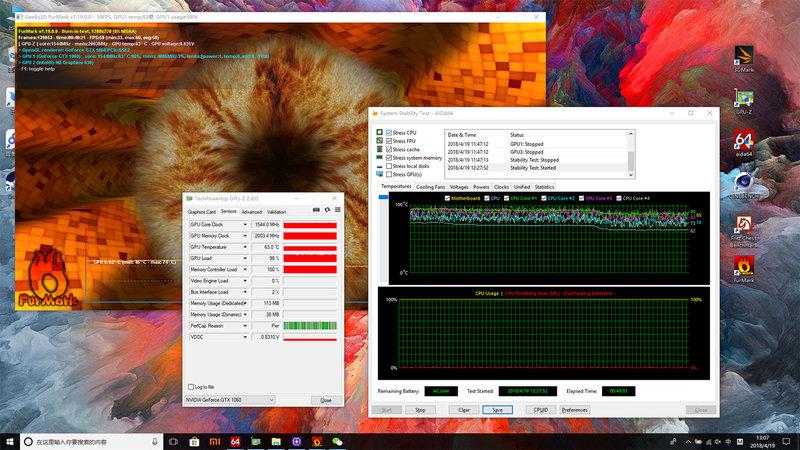Switch to GPU-Z Advanced tab
This screenshot has width=800, height=450.
[252, 212]
